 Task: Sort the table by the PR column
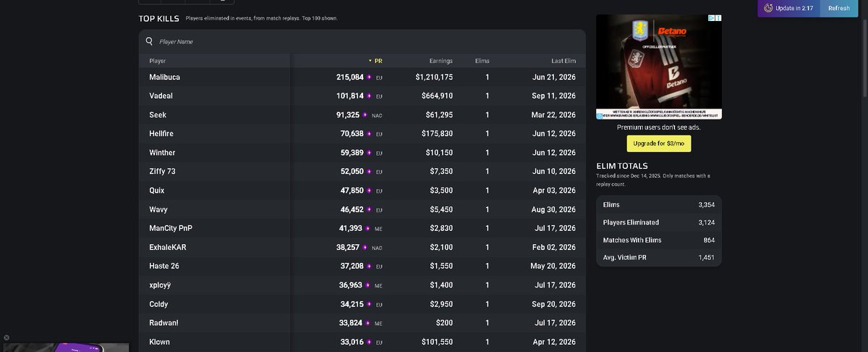click(378, 61)
